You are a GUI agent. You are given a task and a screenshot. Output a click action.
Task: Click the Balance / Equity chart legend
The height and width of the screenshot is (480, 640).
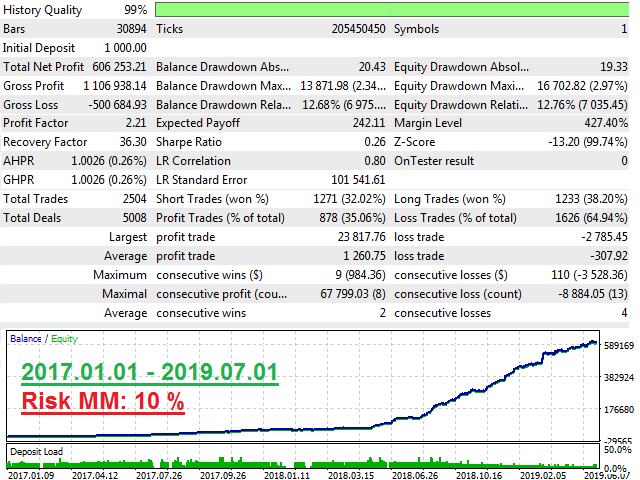[x=42, y=339]
